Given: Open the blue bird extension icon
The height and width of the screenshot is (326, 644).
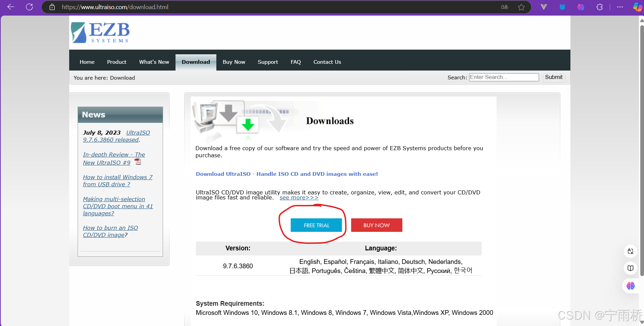Looking at the screenshot, I should [x=562, y=7].
